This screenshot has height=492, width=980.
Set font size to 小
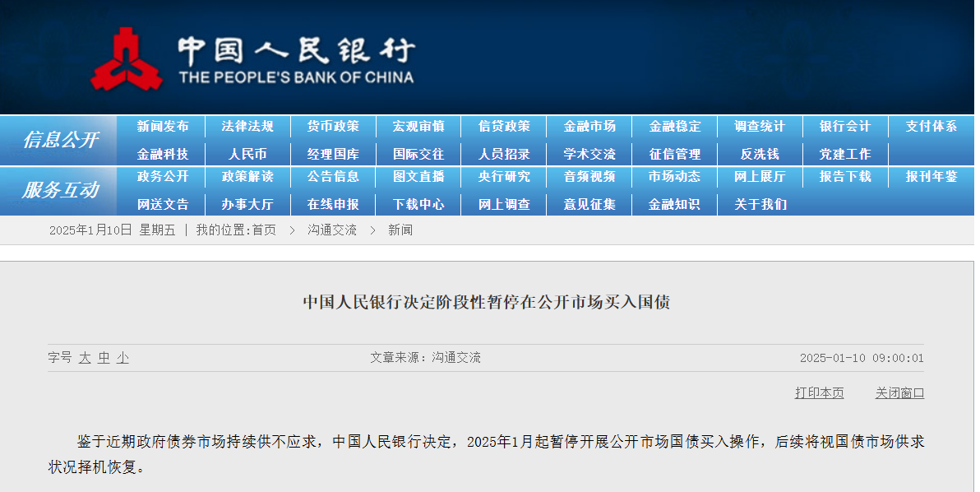coord(122,358)
